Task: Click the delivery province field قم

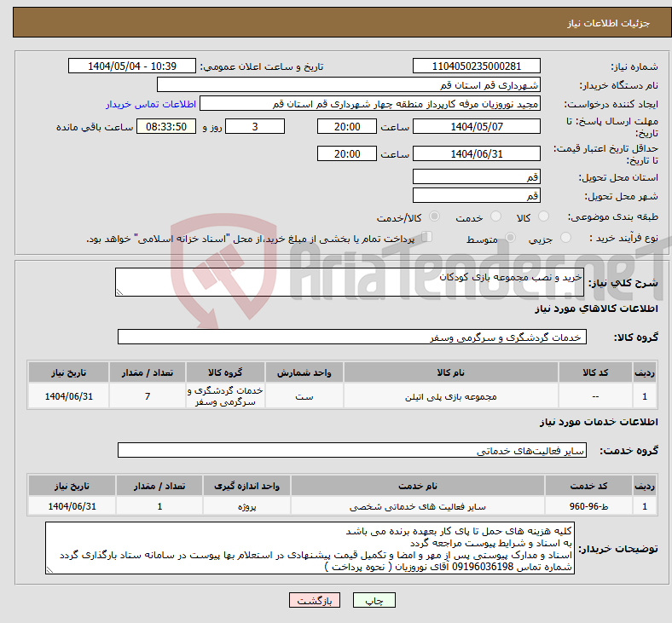Action: pyautogui.click(x=476, y=176)
